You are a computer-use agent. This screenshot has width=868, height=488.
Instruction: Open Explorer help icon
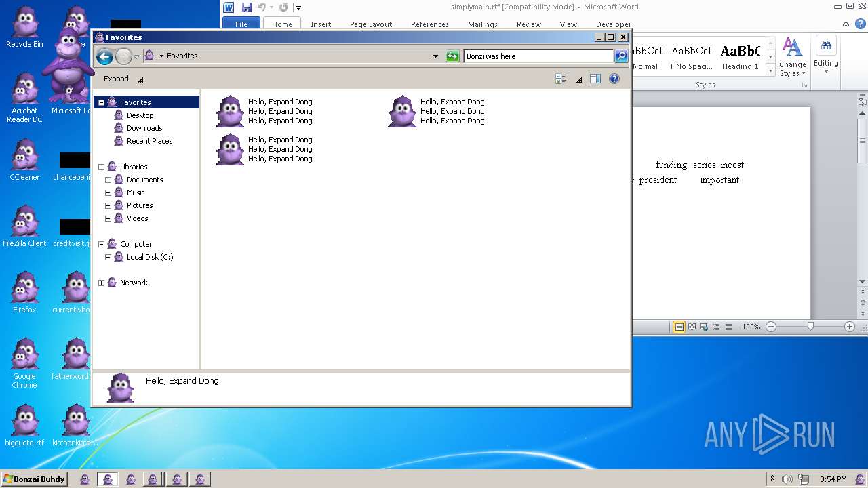[614, 79]
